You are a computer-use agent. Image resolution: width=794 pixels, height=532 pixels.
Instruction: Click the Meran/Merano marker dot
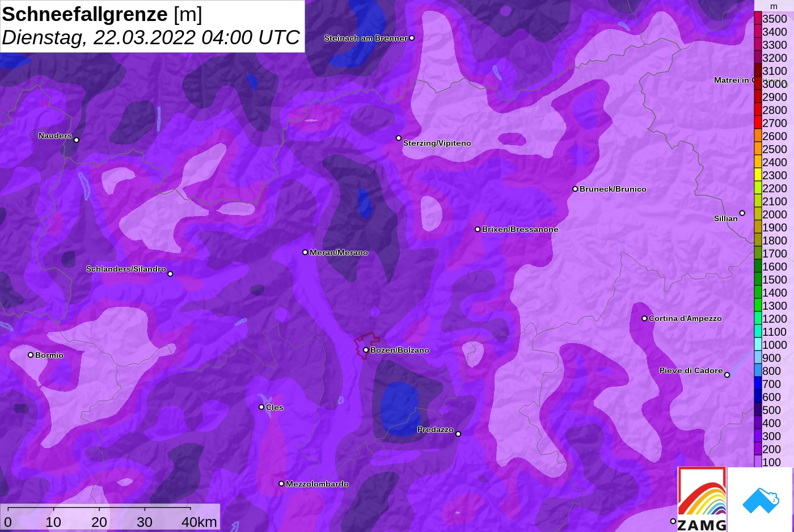[x=305, y=252]
